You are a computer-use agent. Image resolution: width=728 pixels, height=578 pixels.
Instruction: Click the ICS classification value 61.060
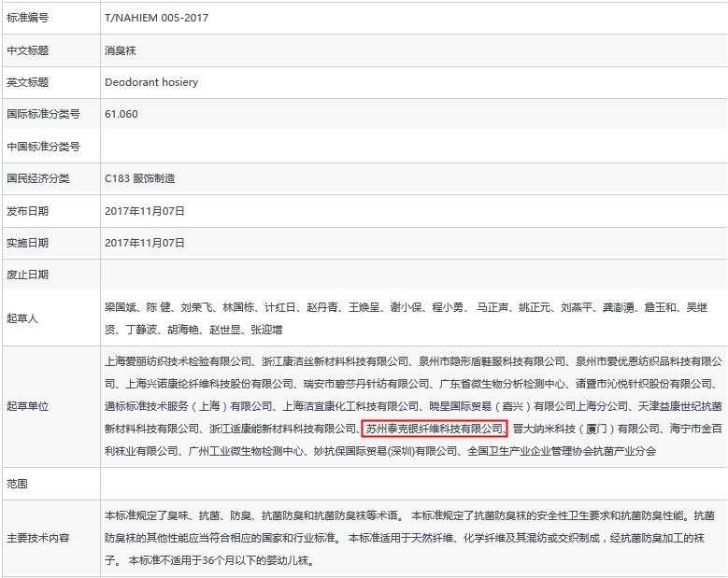coord(121,114)
